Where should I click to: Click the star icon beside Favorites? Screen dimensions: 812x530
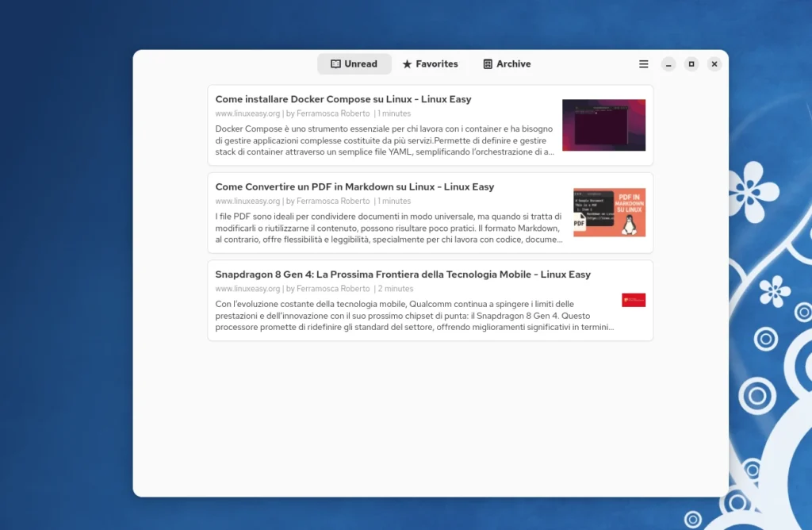pos(407,64)
